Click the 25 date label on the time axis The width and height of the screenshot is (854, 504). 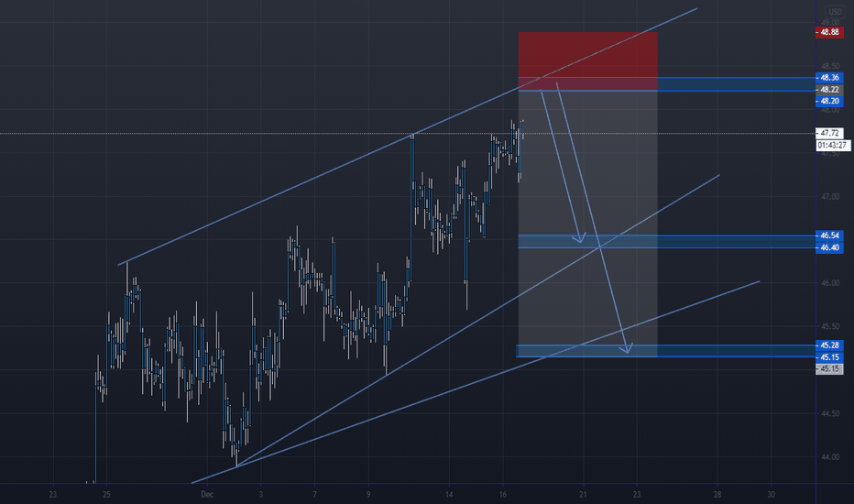106,495
